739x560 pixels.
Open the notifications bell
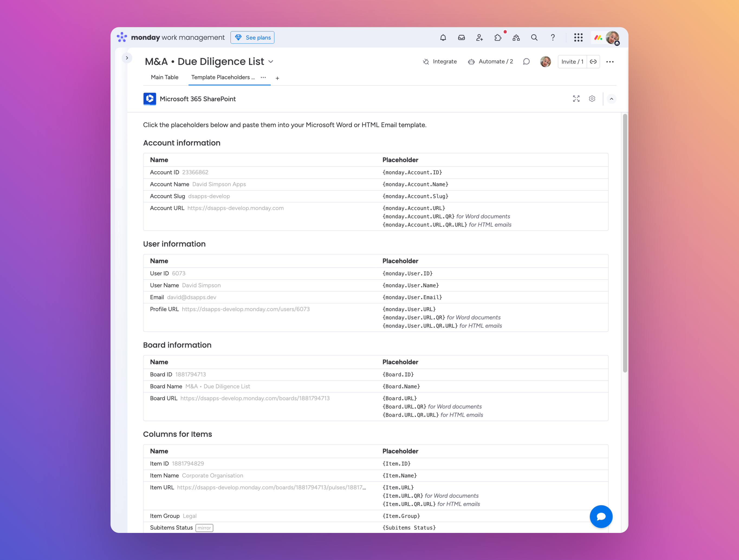[443, 37]
